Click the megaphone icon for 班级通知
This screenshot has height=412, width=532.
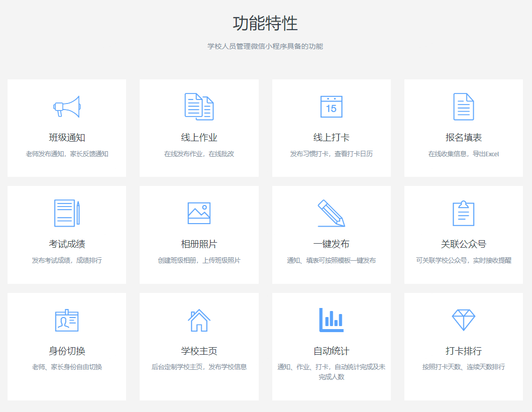click(x=67, y=107)
